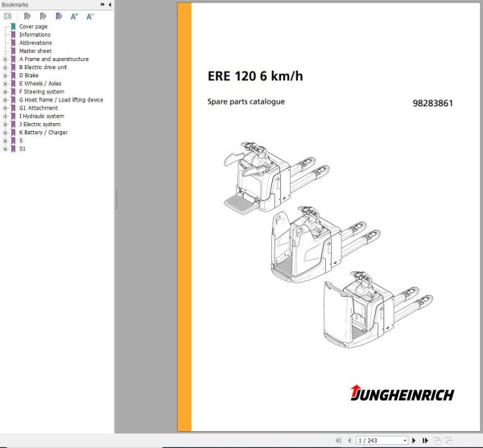Click the second bookmark flag toolbar icon
Screen dimensions: 483x448
coord(43,16)
